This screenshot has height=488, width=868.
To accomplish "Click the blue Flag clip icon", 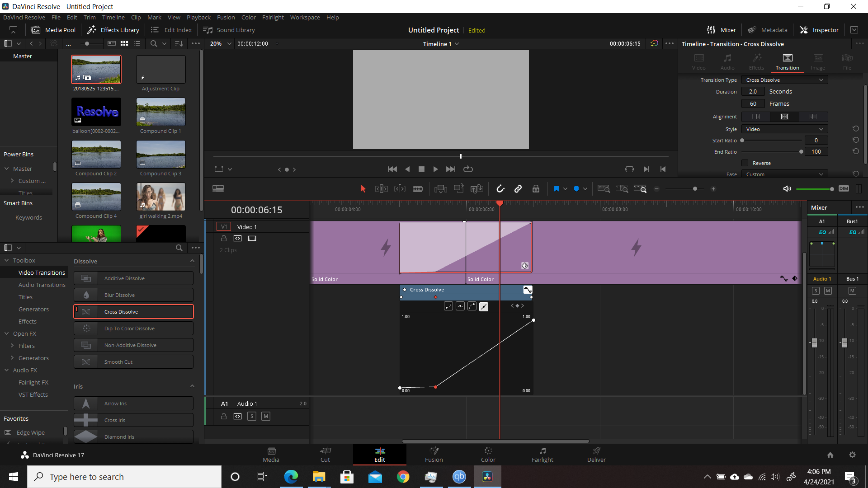I will point(557,189).
